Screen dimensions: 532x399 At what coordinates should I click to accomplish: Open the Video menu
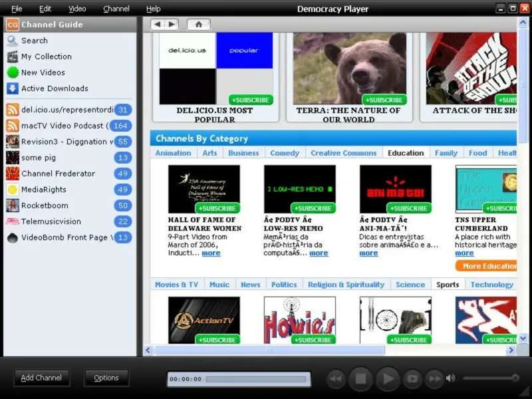(x=77, y=9)
